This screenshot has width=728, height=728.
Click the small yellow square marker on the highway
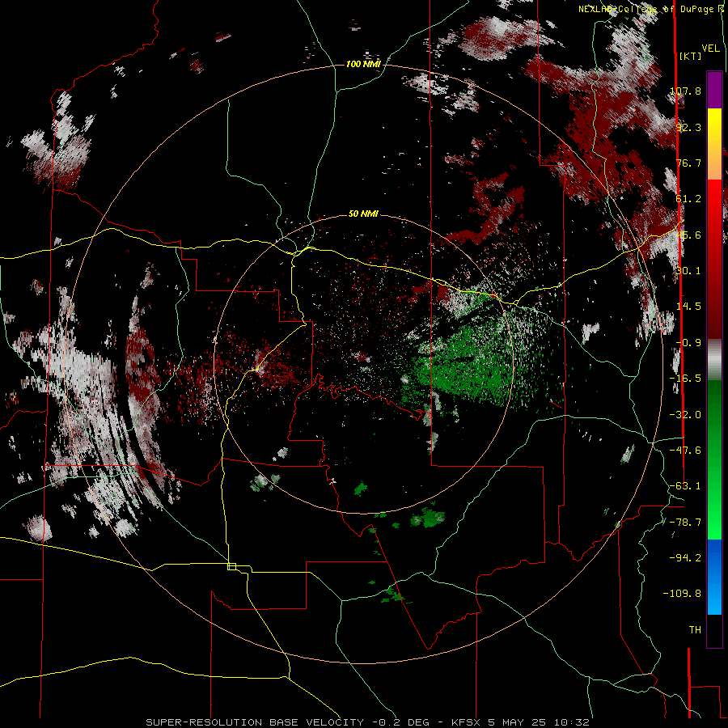pyautogui.click(x=231, y=566)
